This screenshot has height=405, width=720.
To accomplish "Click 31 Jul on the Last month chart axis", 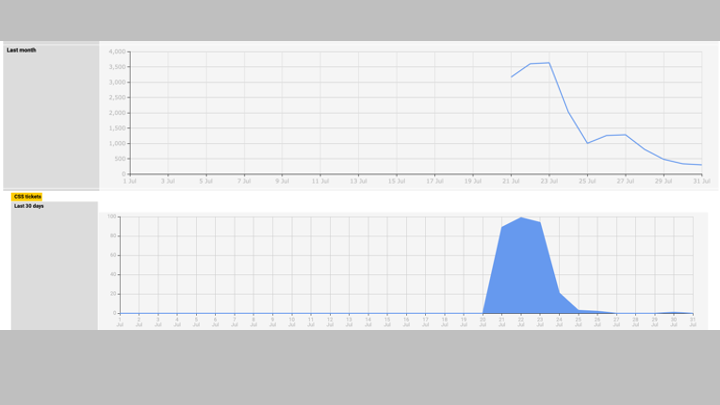I will click(x=702, y=181).
